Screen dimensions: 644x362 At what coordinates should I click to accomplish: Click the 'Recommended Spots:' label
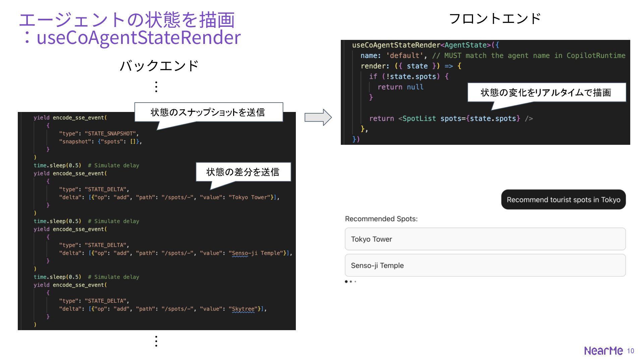pyautogui.click(x=381, y=219)
